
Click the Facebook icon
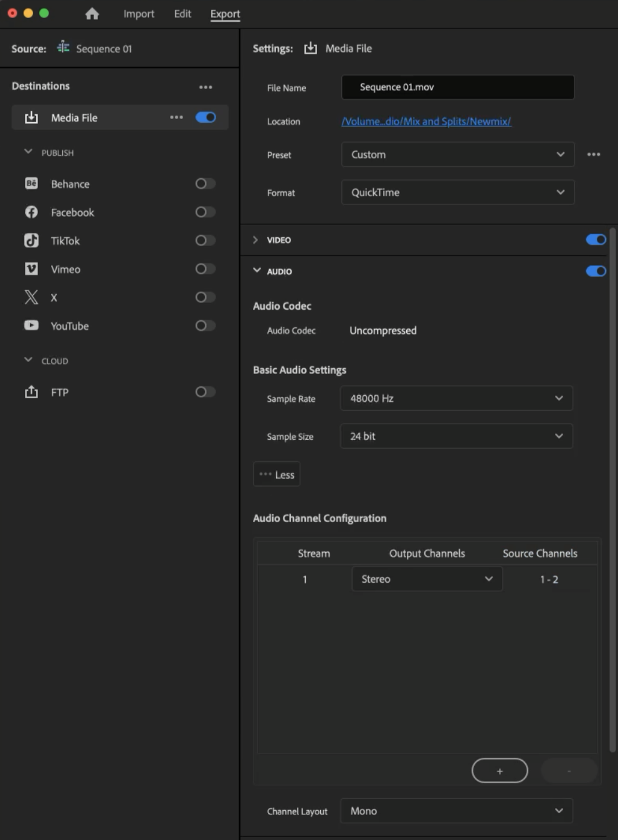point(31,212)
